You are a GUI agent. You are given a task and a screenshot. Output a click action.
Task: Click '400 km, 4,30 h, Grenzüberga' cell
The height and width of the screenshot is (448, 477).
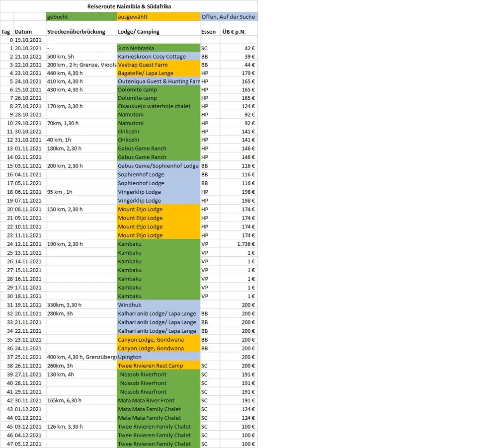coord(81,357)
